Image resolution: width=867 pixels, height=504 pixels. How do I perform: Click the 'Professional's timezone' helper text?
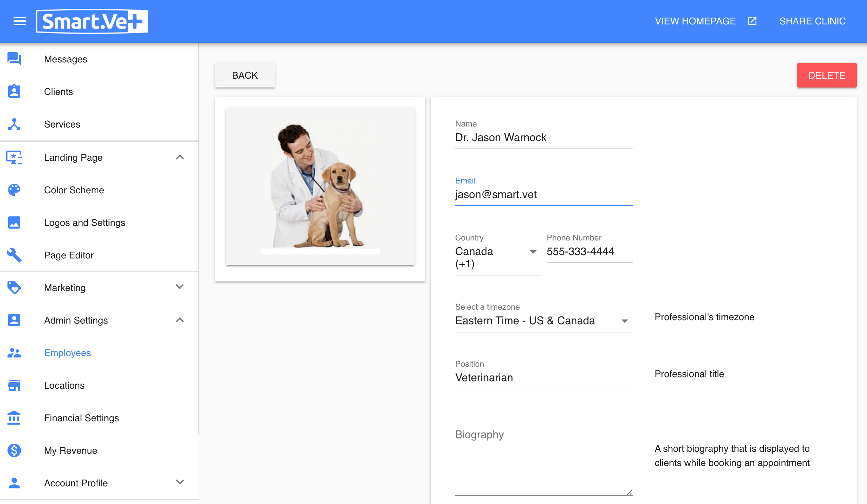point(704,317)
